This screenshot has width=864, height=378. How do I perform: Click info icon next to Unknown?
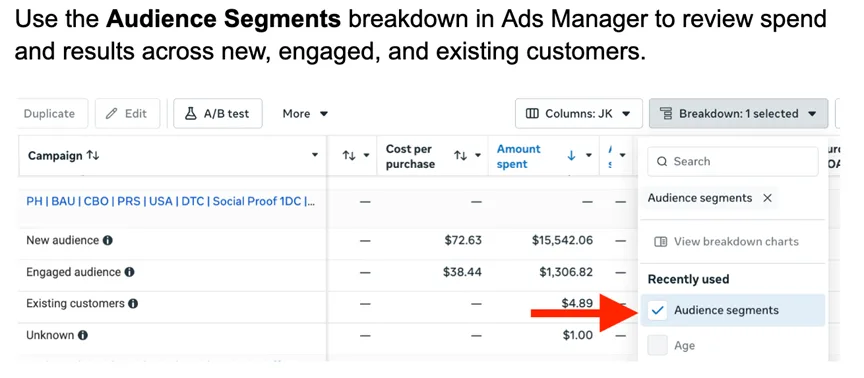(x=82, y=335)
